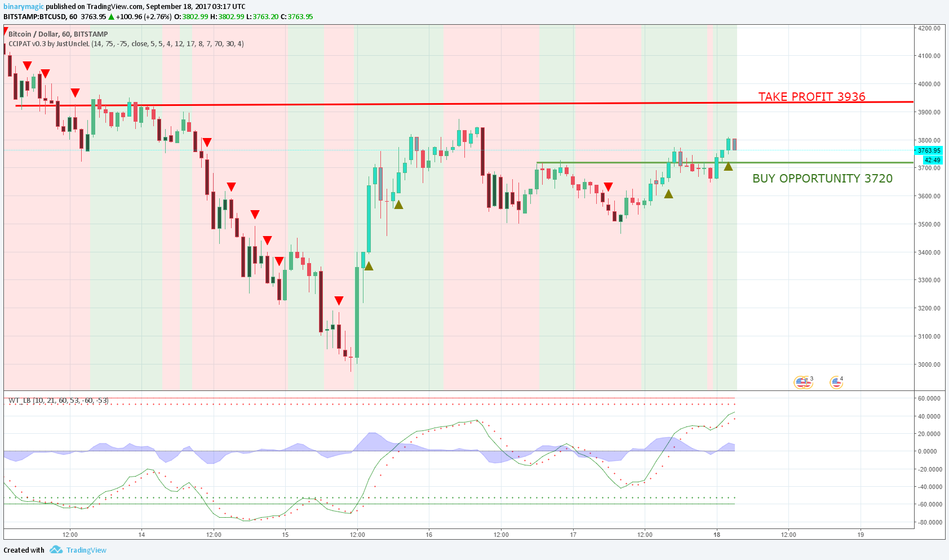Click the 4100.00 price axis label
The height and width of the screenshot is (560, 949).
(x=929, y=56)
